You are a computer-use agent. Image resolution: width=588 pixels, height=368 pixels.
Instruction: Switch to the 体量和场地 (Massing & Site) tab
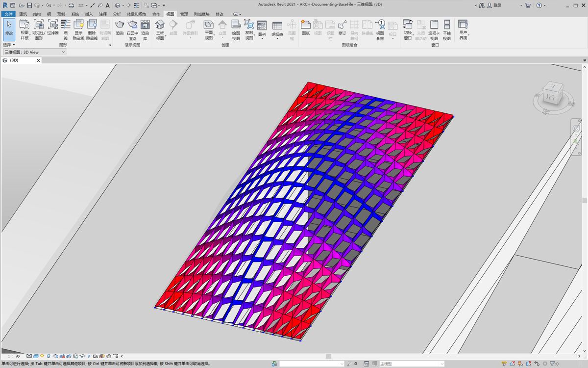click(x=136, y=14)
